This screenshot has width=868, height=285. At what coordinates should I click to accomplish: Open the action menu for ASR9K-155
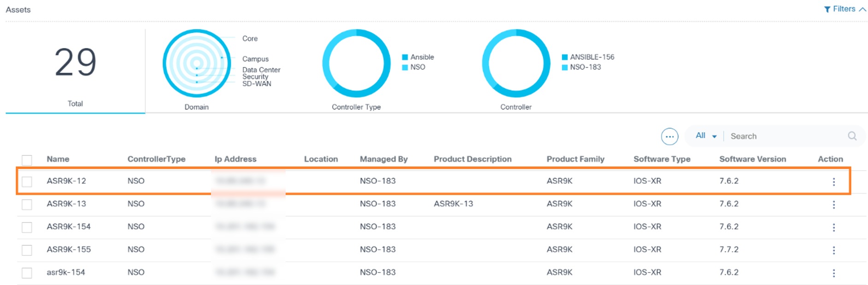(833, 250)
